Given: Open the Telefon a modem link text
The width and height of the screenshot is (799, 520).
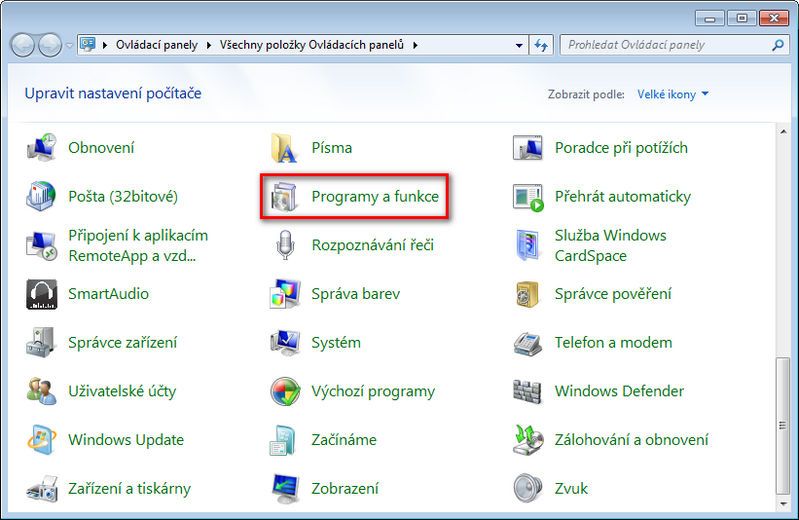Looking at the screenshot, I should [x=613, y=343].
